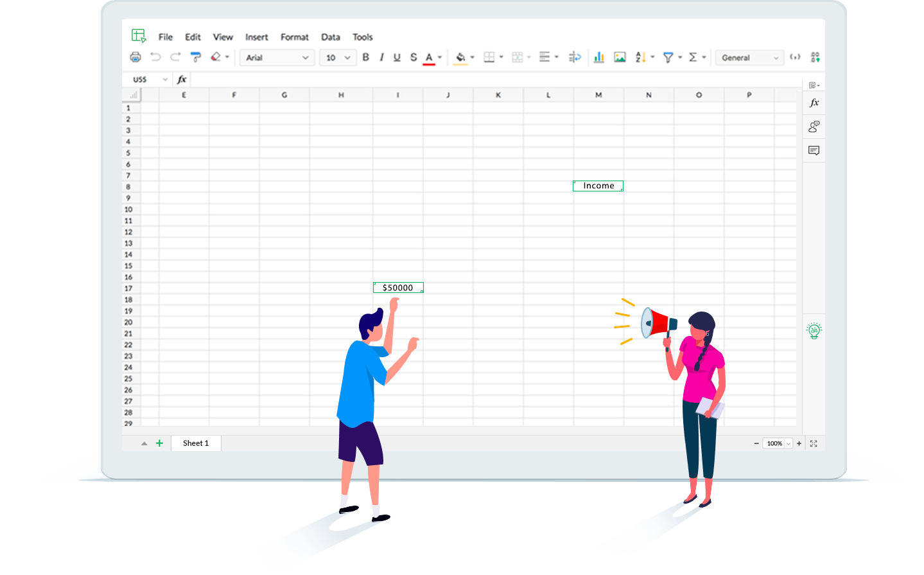Click the Undo icon

point(155,57)
